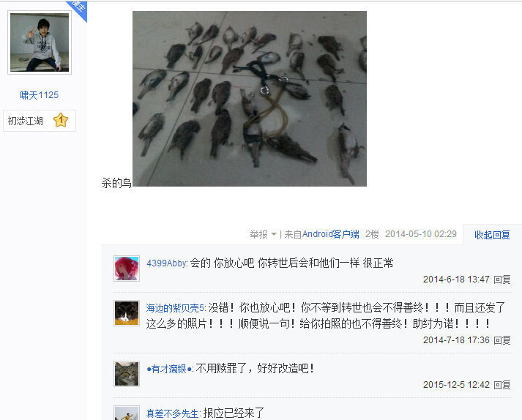Click the 举报 report link

(x=258, y=234)
